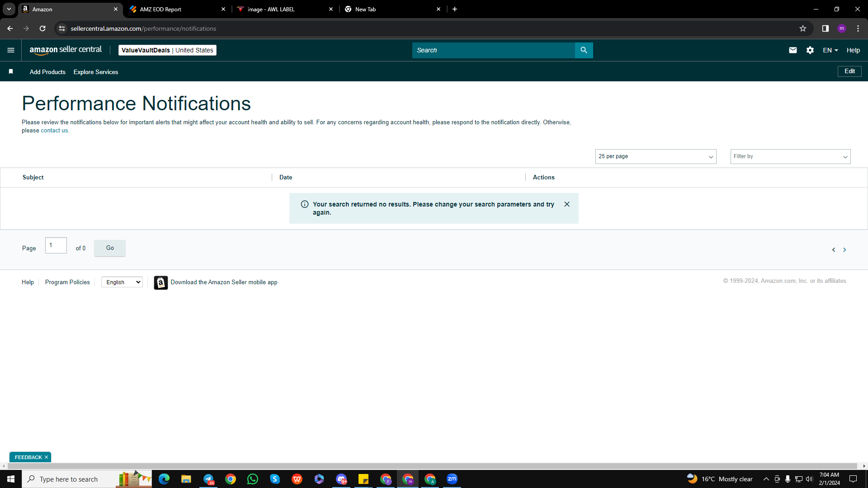This screenshot has height=488, width=868.
Task: Open the Windows Start menu
Action: 11,479
